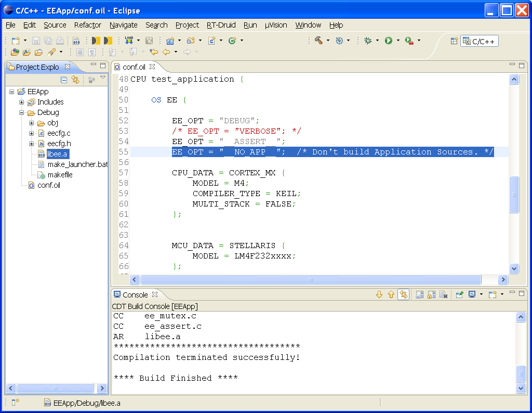The height and width of the screenshot is (413, 532).
Task: Expand the eecfg.h tree node
Action: tap(31, 144)
